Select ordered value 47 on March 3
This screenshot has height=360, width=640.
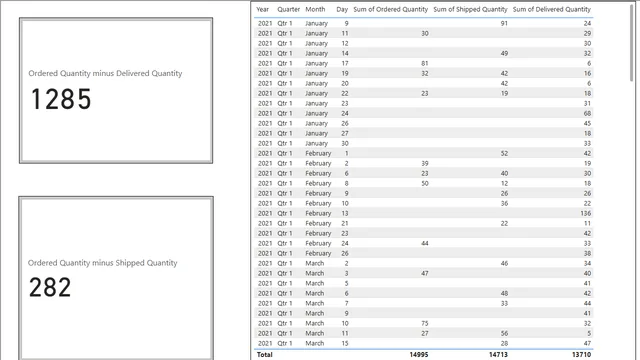click(x=425, y=273)
